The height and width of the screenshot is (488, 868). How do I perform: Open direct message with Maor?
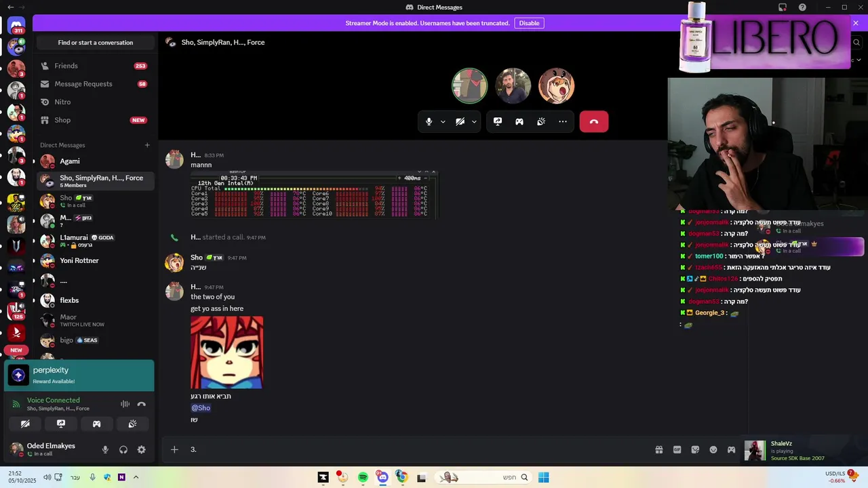[x=95, y=320]
